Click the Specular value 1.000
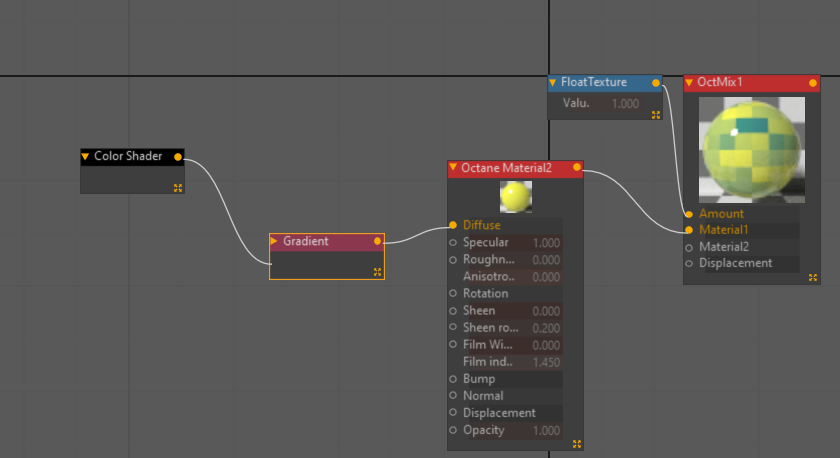This screenshot has width=840, height=458. pyautogui.click(x=546, y=243)
